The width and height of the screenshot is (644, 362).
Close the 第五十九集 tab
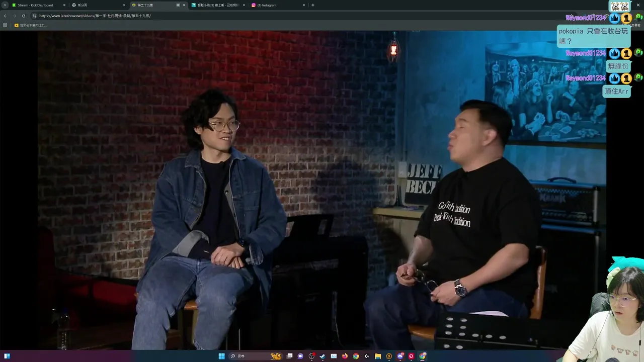point(184,5)
